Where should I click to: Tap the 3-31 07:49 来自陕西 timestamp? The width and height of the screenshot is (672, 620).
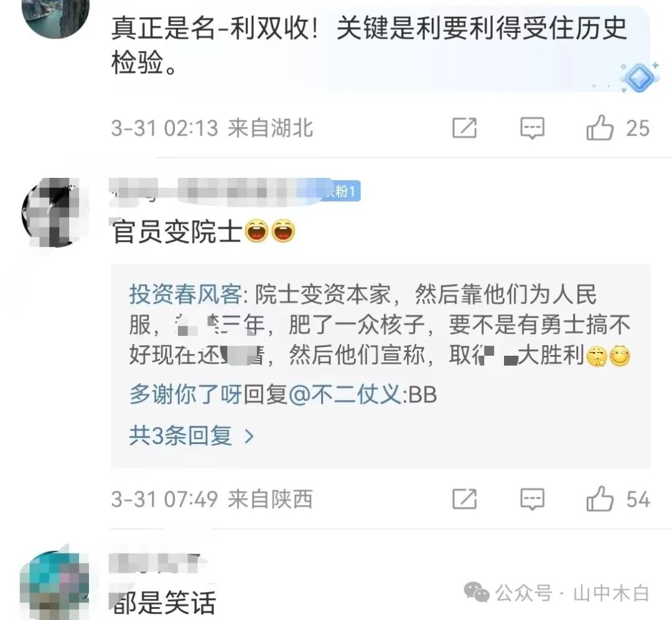212,499
